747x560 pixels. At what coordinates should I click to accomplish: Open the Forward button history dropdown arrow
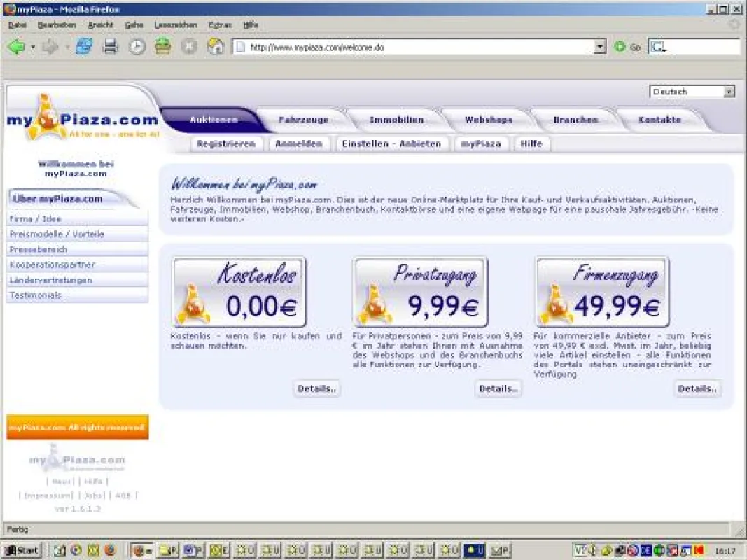pyautogui.click(x=66, y=47)
